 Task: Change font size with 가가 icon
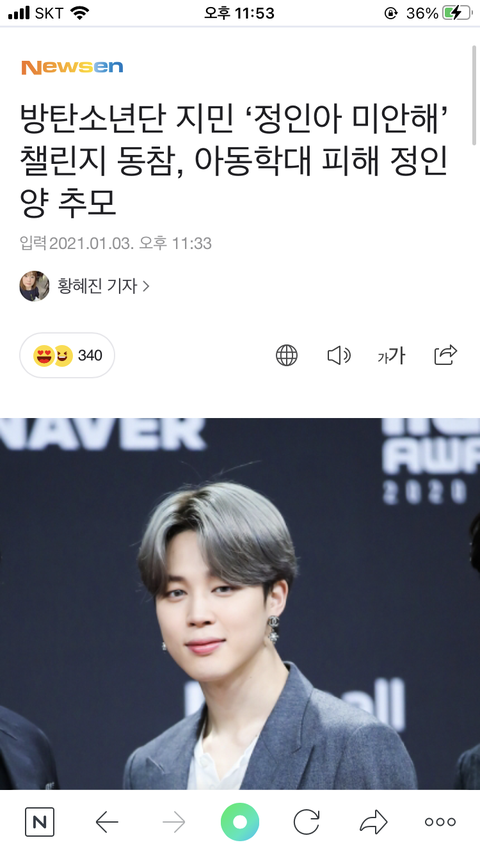point(391,356)
